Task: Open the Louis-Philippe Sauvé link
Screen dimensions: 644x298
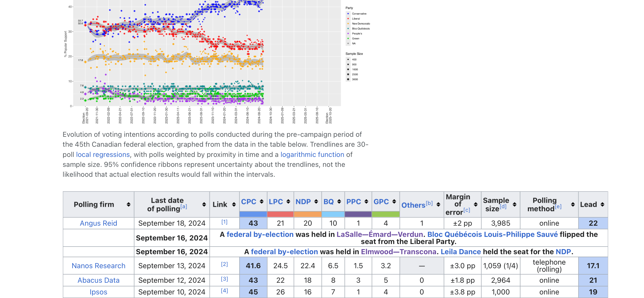Action: pyautogui.click(x=521, y=235)
